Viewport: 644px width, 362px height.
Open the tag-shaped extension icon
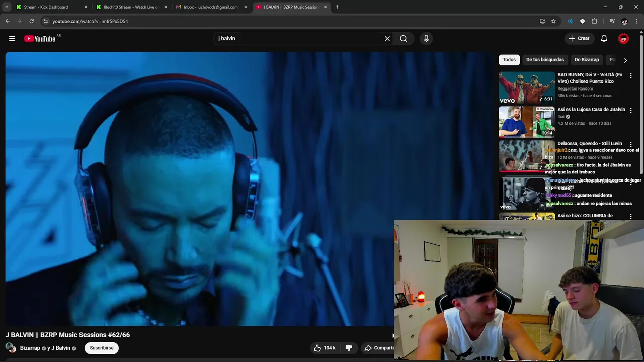click(582, 21)
